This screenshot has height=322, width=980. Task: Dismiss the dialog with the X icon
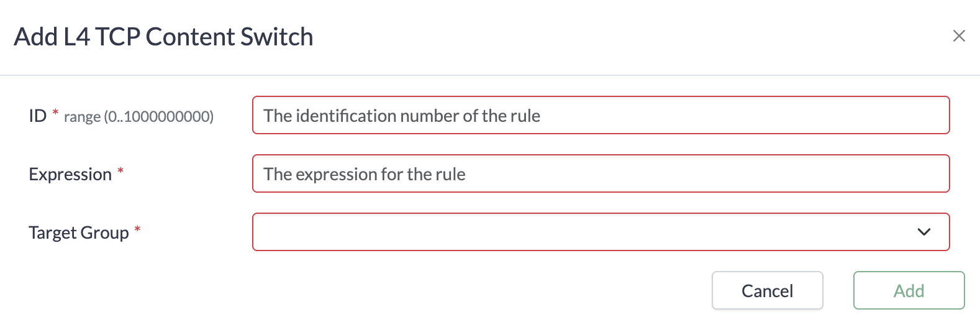click(x=958, y=36)
